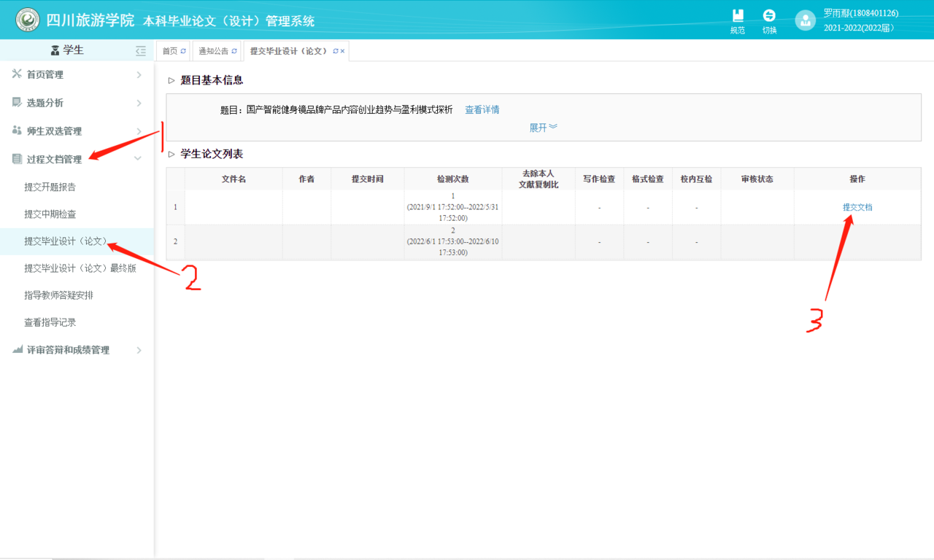Viewport: 934px width, 560px height.
Task: Open 查看指导记录 in the sidebar
Action: (50, 322)
